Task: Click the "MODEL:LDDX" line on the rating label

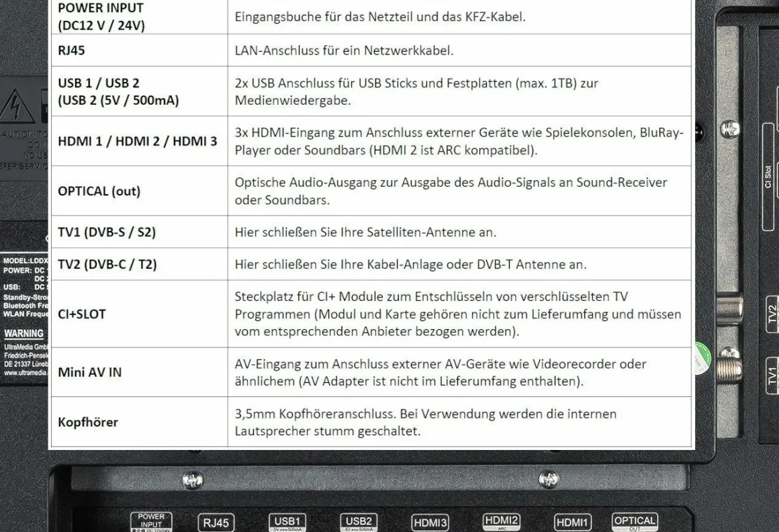Action: tap(26, 261)
